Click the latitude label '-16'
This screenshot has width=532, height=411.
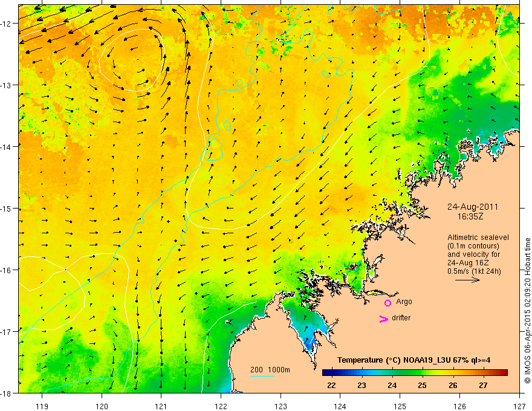click(6, 270)
